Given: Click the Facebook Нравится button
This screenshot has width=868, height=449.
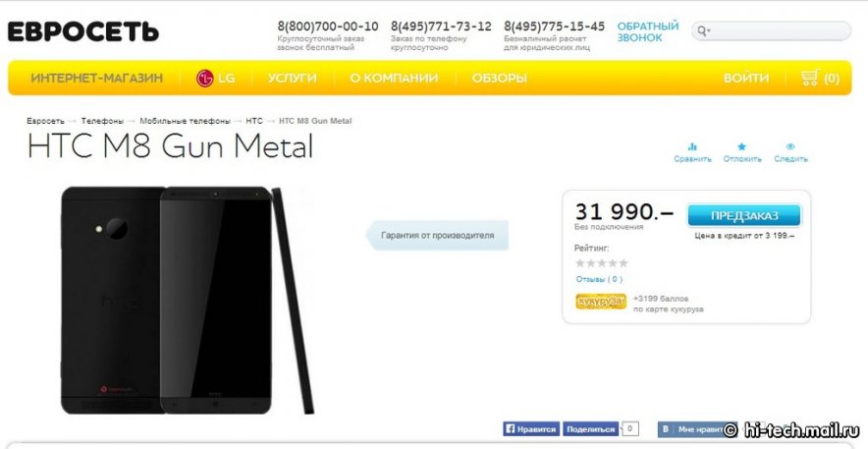Looking at the screenshot, I should [530, 429].
